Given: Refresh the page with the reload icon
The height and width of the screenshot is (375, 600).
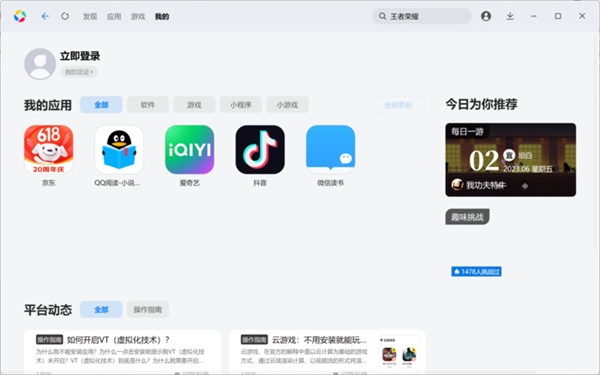Looking at the screenshot, I should [x=65, y=16].
